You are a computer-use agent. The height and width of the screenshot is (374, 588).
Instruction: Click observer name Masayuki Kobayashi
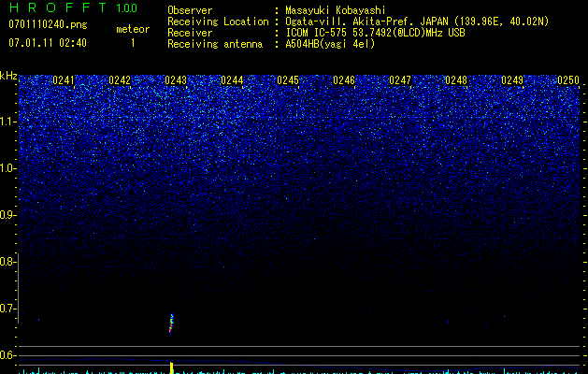pos(336,10)
